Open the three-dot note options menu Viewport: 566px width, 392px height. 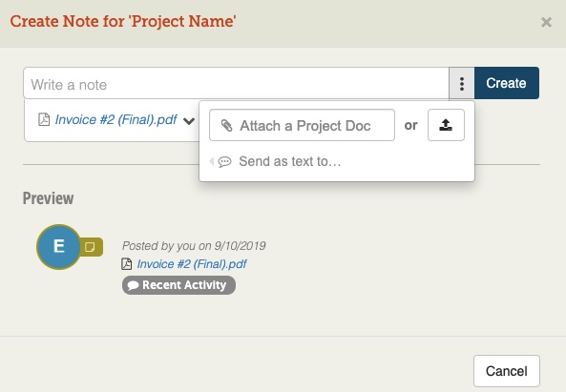pos(462,83)
